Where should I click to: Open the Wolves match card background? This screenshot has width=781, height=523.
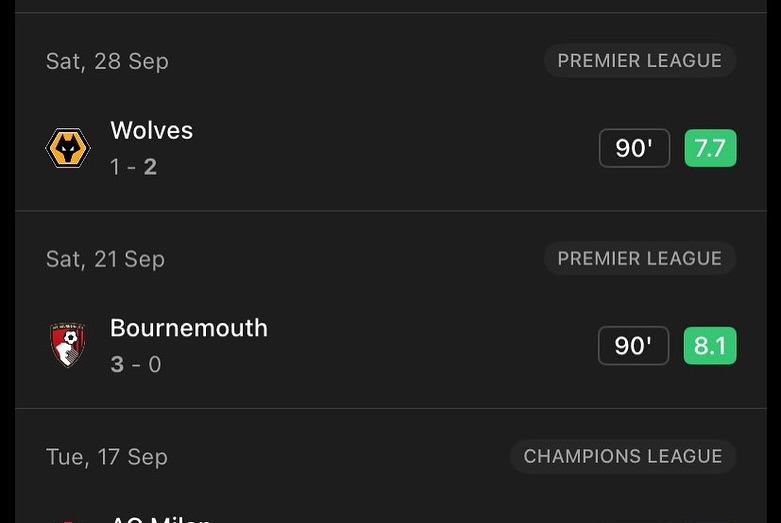click(x=390, y=112)
